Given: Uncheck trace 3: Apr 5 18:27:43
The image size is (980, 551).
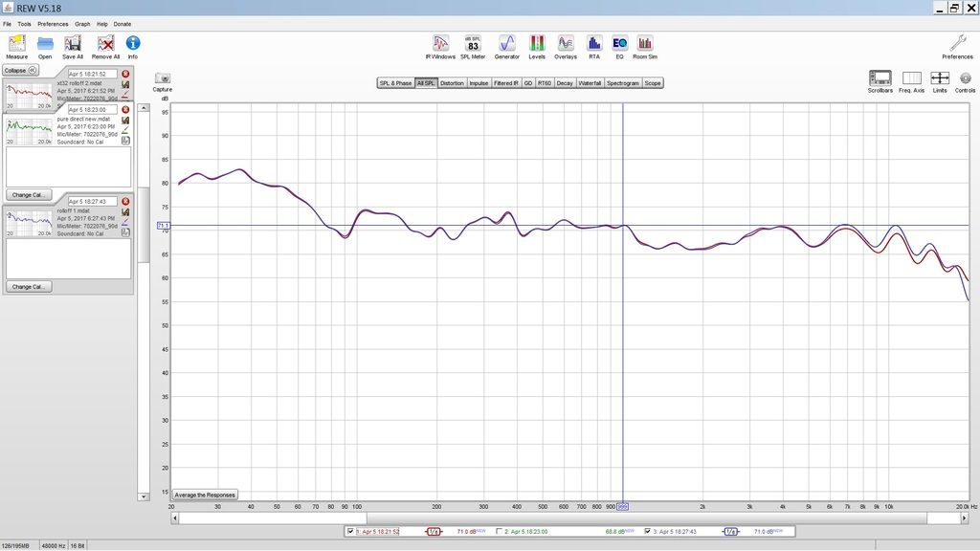Looking at the screenshot, I should pyautogui.click(x=648, y=531).
